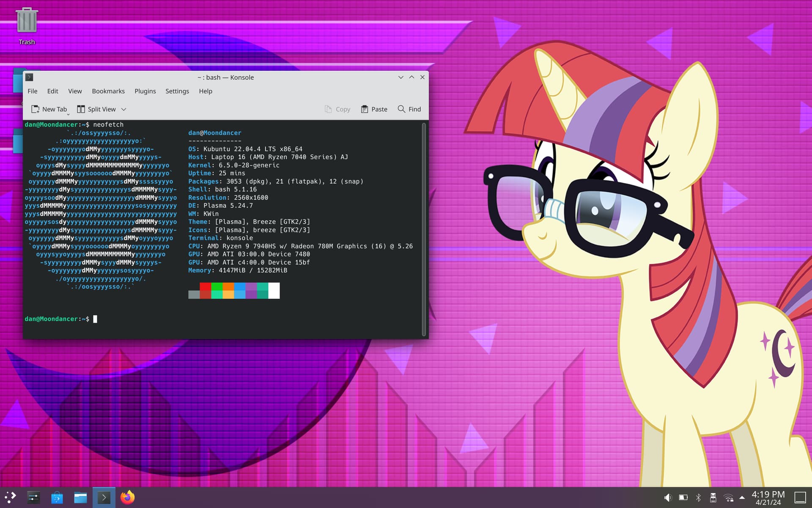The width and height of the screenshot is (812, 508).
Task: Open System Settings from taskbar
Action: point(33,497)
